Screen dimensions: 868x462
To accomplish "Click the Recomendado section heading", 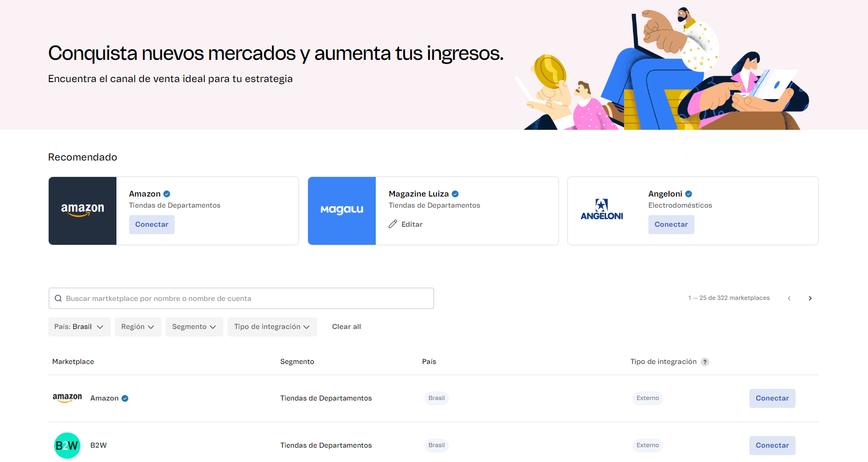I will tap(83, 157).
